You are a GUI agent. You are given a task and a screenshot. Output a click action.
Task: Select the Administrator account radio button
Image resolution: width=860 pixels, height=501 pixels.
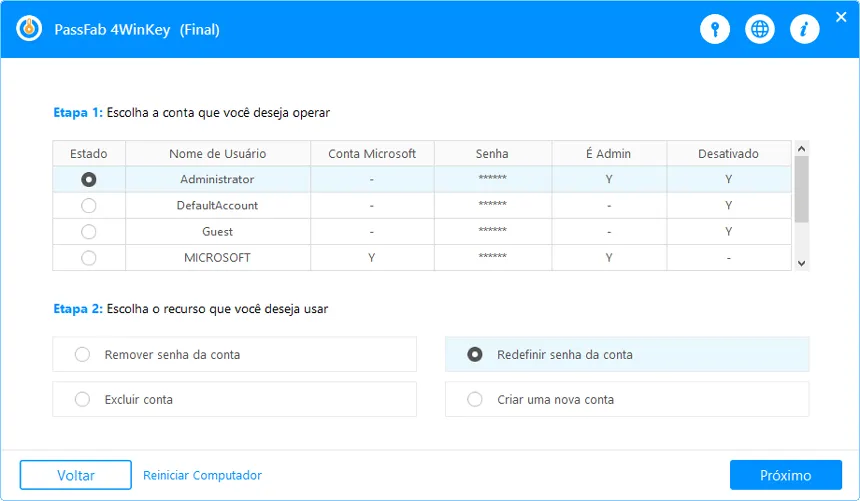pyautogui.click(x=89, y=180)
